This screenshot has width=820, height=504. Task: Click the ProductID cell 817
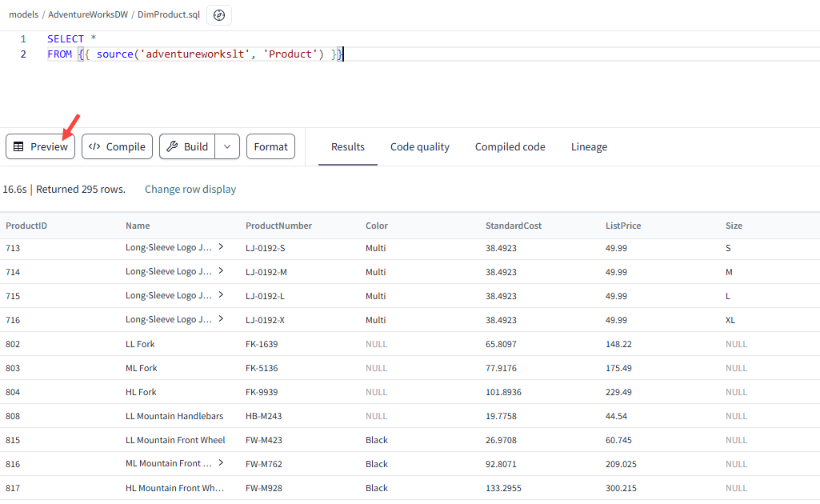(13, 489)
